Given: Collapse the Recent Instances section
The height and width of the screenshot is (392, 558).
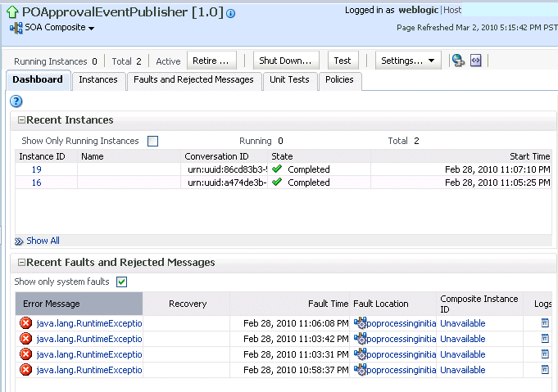Looking at the screenshot, I should (21, 120).
